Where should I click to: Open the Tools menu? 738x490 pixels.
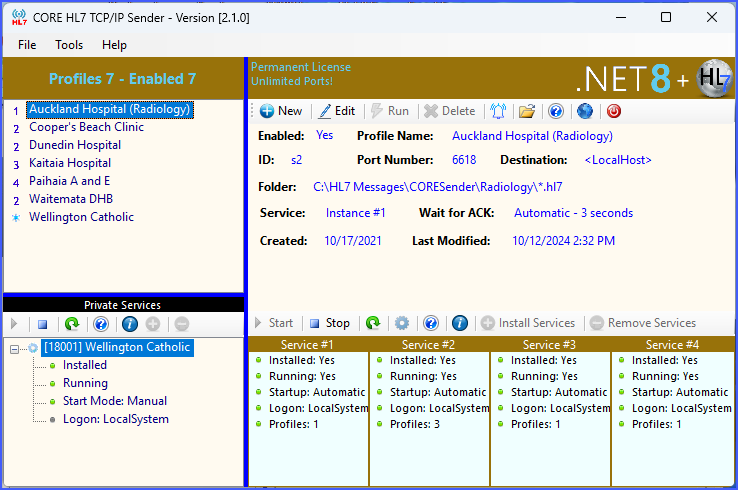pos(69,45)
